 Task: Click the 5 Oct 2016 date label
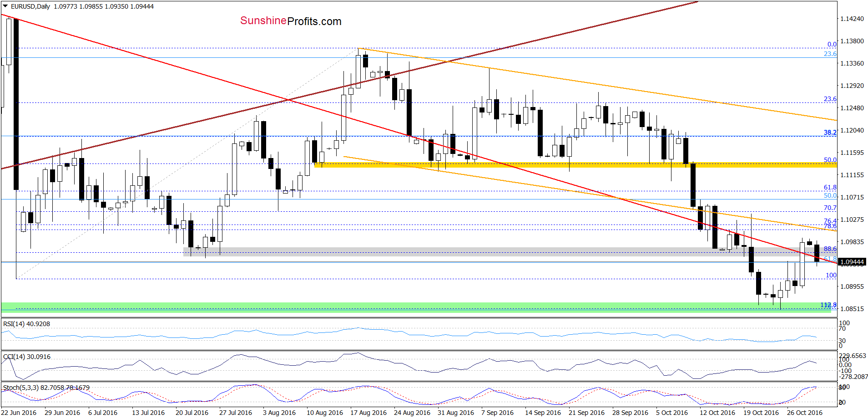(x=672, y=413)
